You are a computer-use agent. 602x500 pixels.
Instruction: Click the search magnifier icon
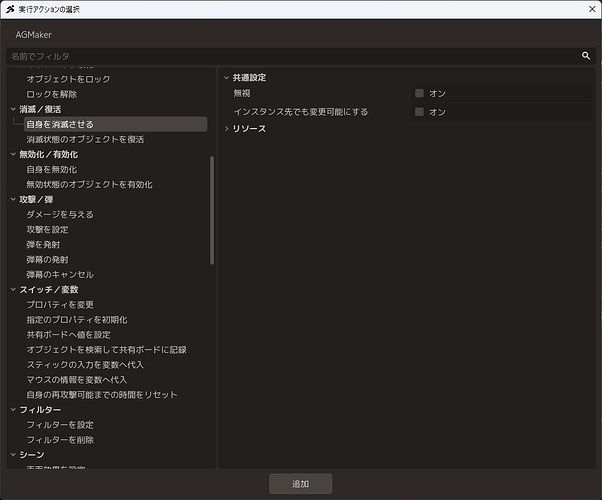coord(586,56)
